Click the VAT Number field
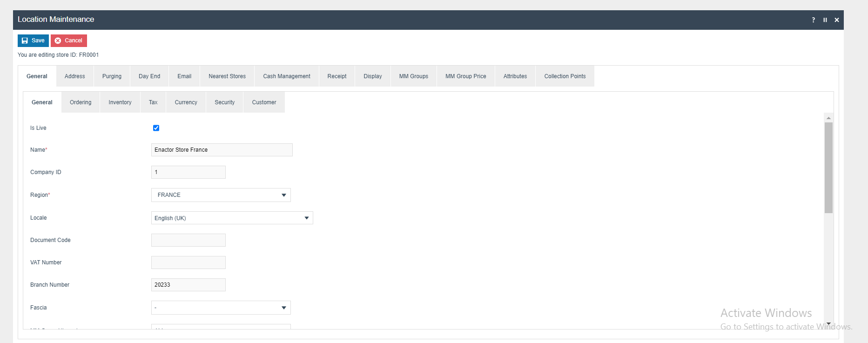The width and height of the screenshot is (868, 343). tap(188, 262)
